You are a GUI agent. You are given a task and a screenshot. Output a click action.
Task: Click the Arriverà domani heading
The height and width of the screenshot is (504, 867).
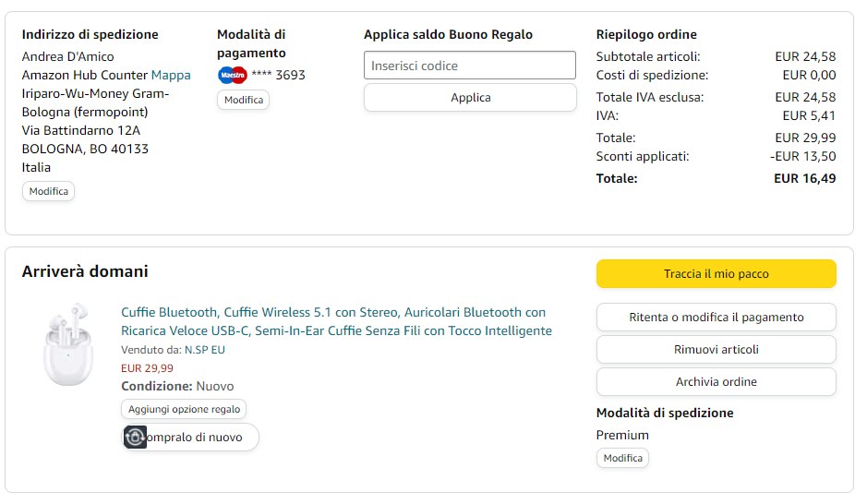[85, 271]
